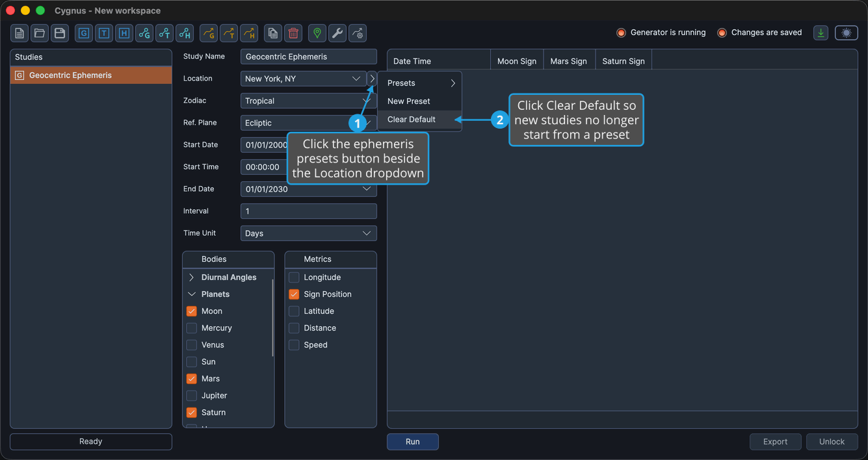Add the orange trend-line H study
868x460 pixels.
tap(249, 33)
